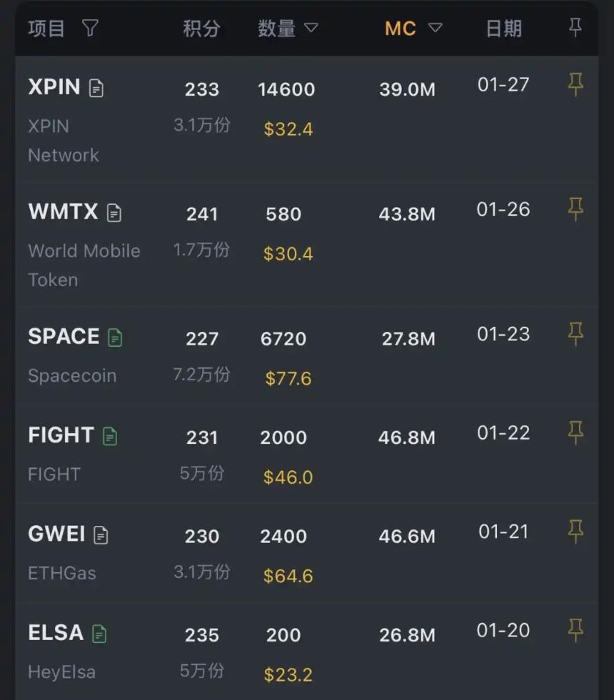Image resolution: width=614 pixels, height=700 pixels.
Task: Select the 积分 column header
Action: [x=202, y=29]
